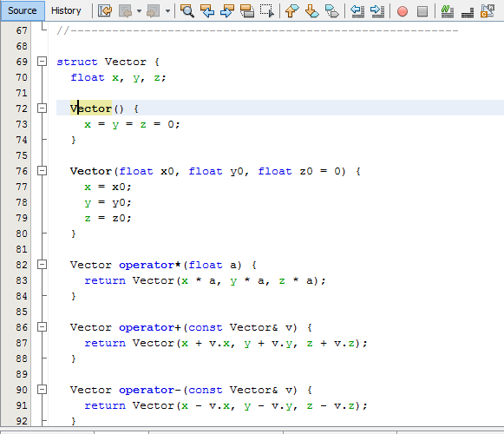The height and width of the screenshot is (434, 504).
Task: Click Find Previous Occurrence icon
Action: coord(207,11)
